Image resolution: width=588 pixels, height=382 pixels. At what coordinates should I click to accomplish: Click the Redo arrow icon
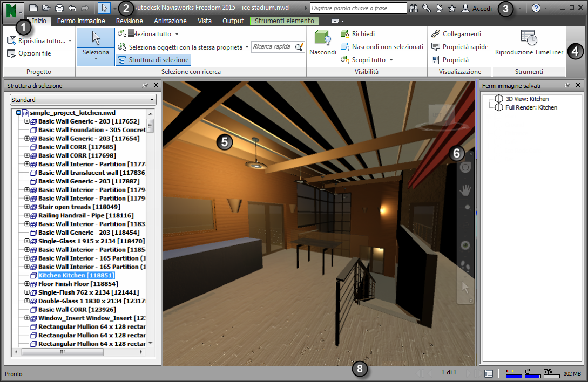point(85,8)
